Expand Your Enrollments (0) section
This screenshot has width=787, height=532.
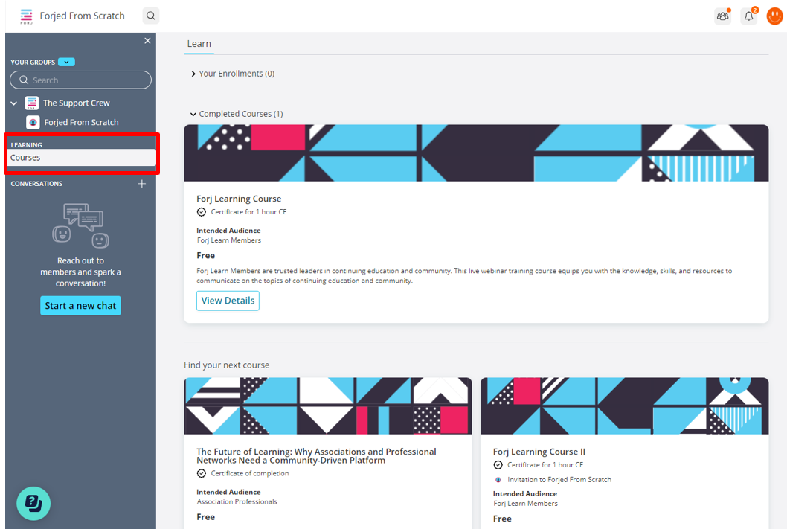[x=232, y=74]
